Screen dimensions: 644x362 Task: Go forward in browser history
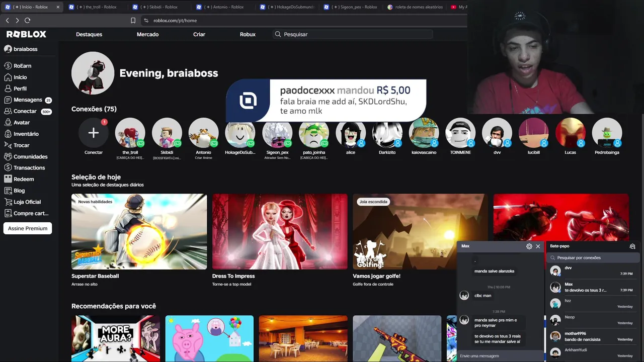click(17, 20)
